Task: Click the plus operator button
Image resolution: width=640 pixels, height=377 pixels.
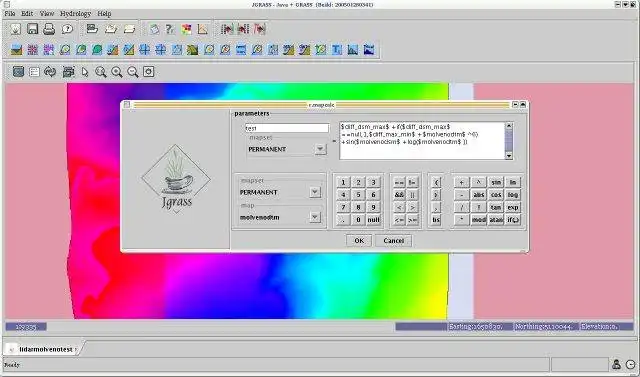Action: 462,182
